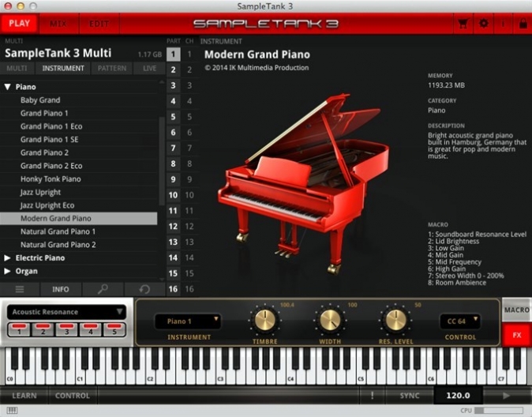The width and height of the screenshot is (532, 417).
Task: Toggle effect slot 5 button
Action: (x=114, y=329)
